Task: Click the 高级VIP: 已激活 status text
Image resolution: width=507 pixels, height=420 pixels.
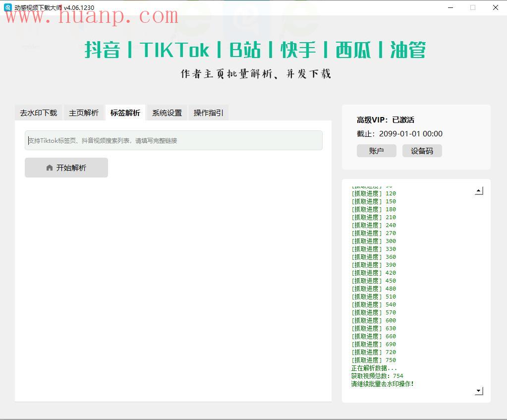Action: click(x=386, y=120)
